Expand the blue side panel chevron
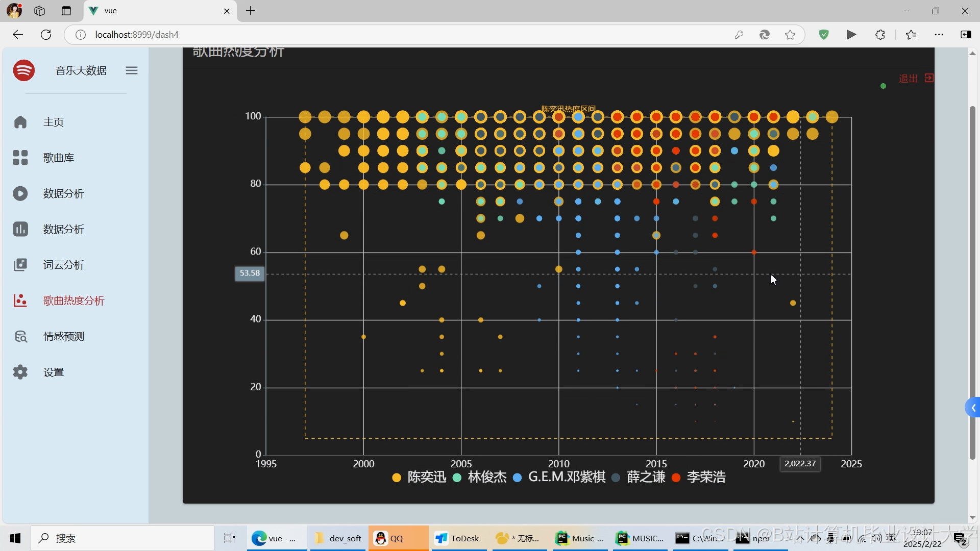Viewport: 980px width, 551px height. click(x=973, y=408)
